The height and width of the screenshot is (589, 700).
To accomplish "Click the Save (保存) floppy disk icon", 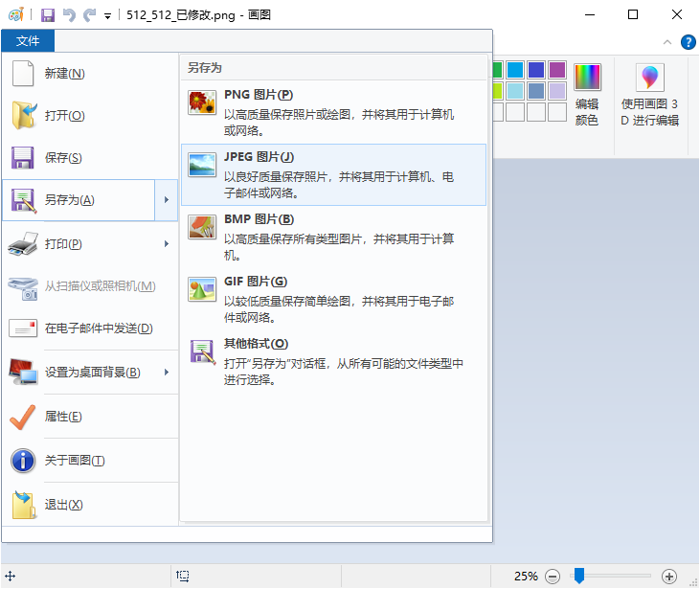I will (x=22, y=158).
